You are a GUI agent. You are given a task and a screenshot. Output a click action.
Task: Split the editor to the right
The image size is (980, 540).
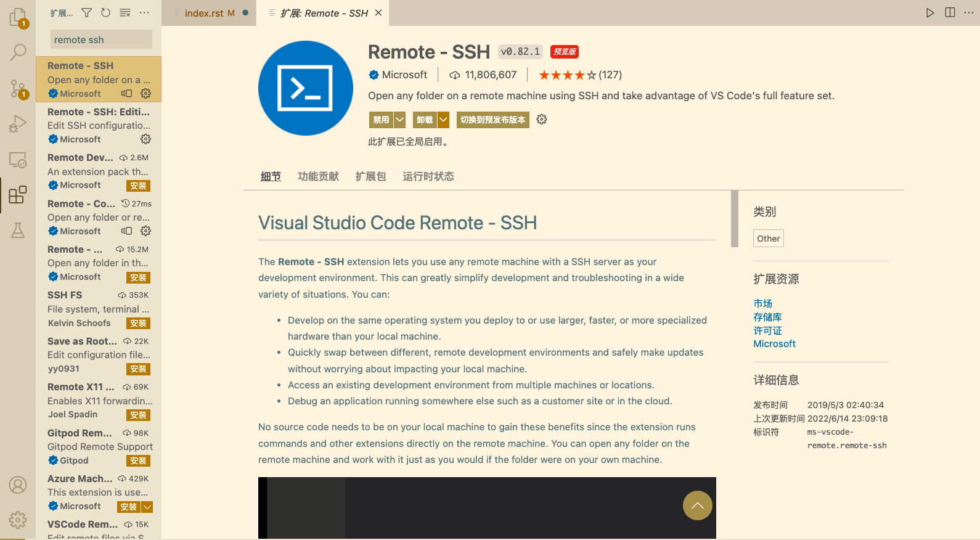(x=950, y=13)
